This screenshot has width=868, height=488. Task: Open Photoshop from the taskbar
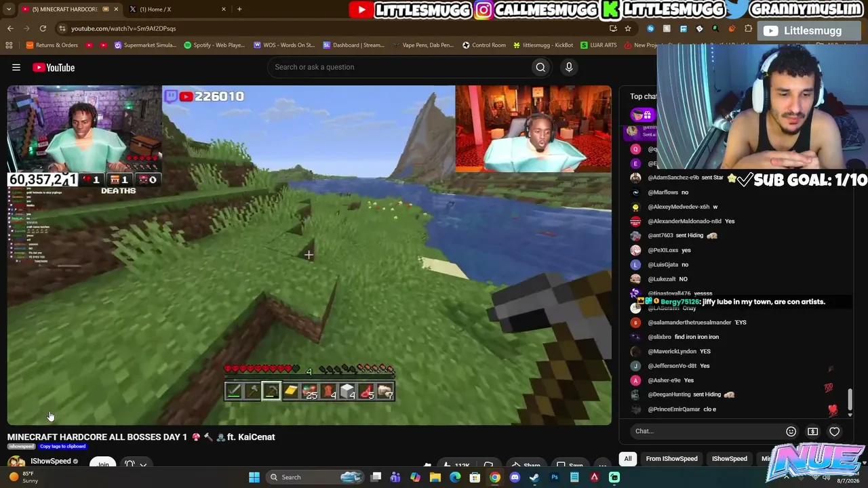coord(555,477)
